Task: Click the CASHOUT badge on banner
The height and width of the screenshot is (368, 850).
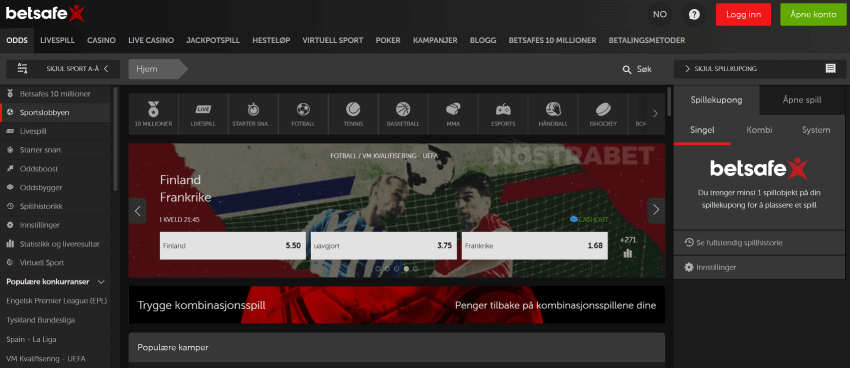Action: (x=589, y=219)
